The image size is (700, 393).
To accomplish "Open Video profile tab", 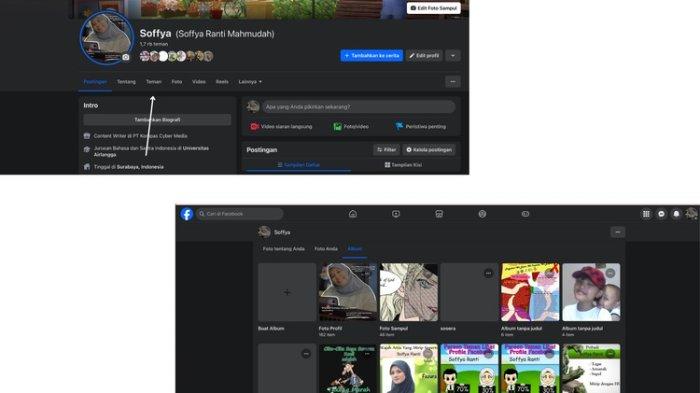I will pyautogui.click(x=199, y=82).
